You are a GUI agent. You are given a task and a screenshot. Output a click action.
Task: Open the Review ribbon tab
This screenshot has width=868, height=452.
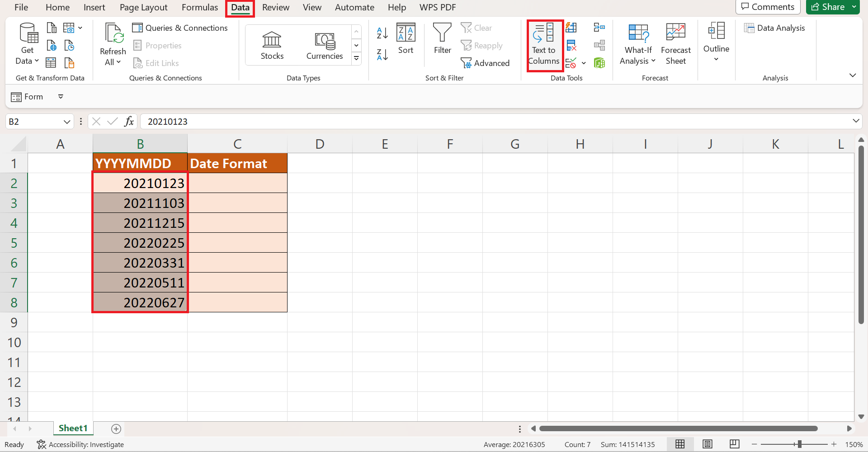(x=276, y=7)
